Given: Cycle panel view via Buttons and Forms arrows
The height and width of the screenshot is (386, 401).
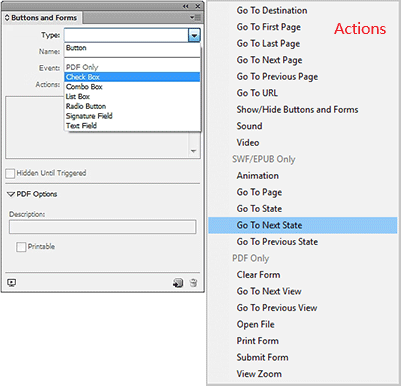Looking at the screenshot, I should (x=7, y=18).
